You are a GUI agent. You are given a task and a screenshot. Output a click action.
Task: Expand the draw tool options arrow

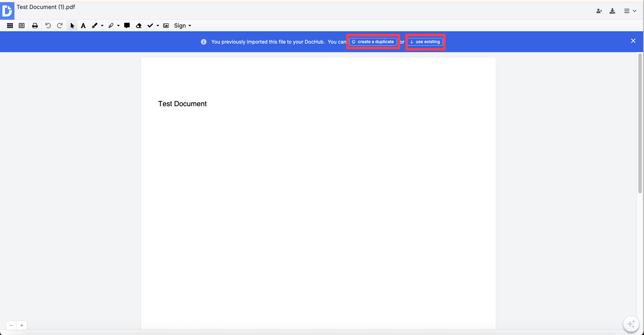pos(102,25)
